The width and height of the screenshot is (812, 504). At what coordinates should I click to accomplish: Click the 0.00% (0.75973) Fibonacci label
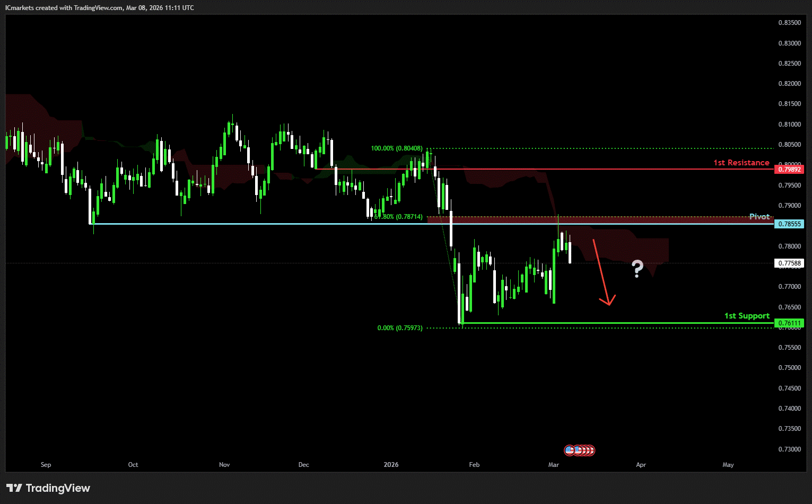click(x=400, y=328)
